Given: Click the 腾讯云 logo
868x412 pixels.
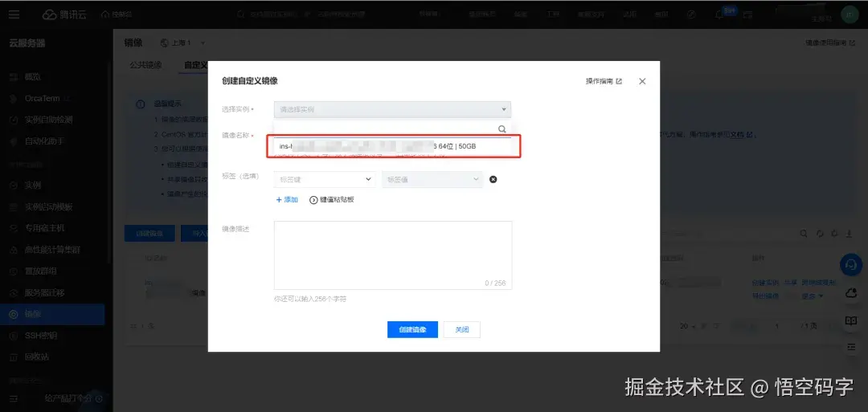Looking at the screenshot, I should (x=64, y=14).
